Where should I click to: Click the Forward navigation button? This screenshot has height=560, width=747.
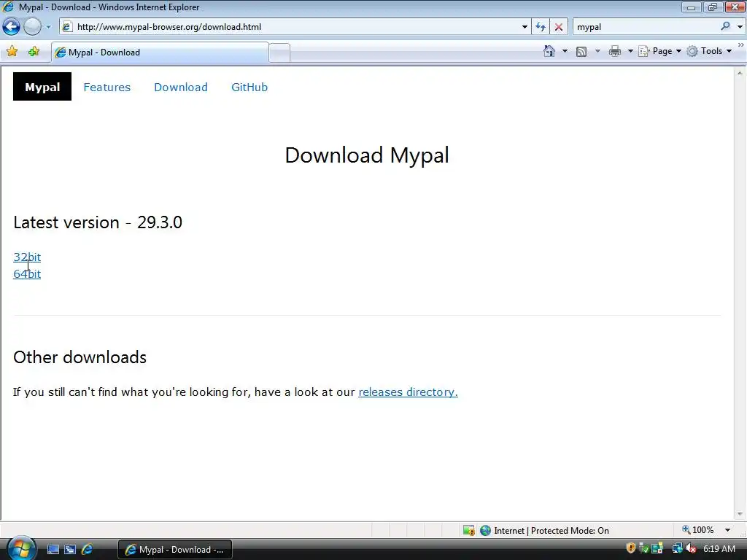tap(32, 27)
